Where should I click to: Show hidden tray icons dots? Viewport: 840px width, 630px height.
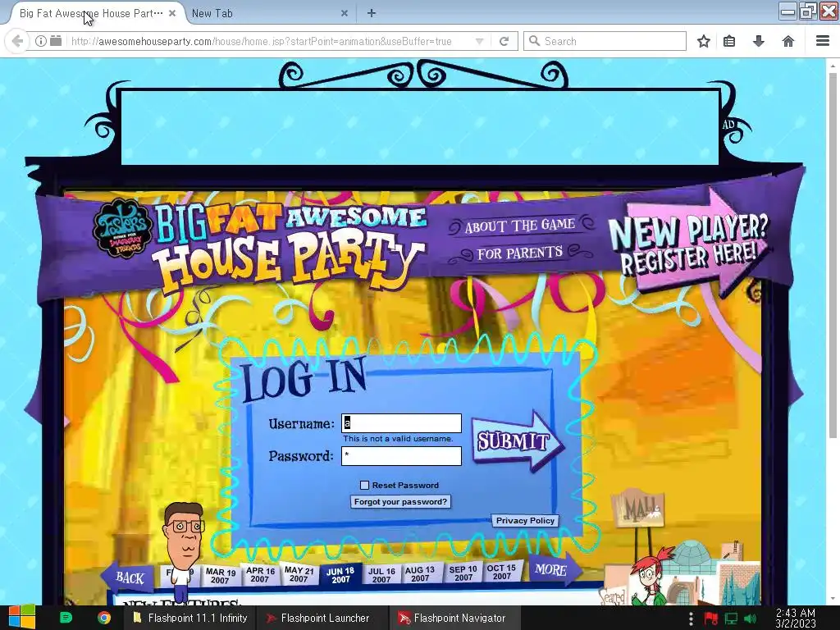[691, 619]
